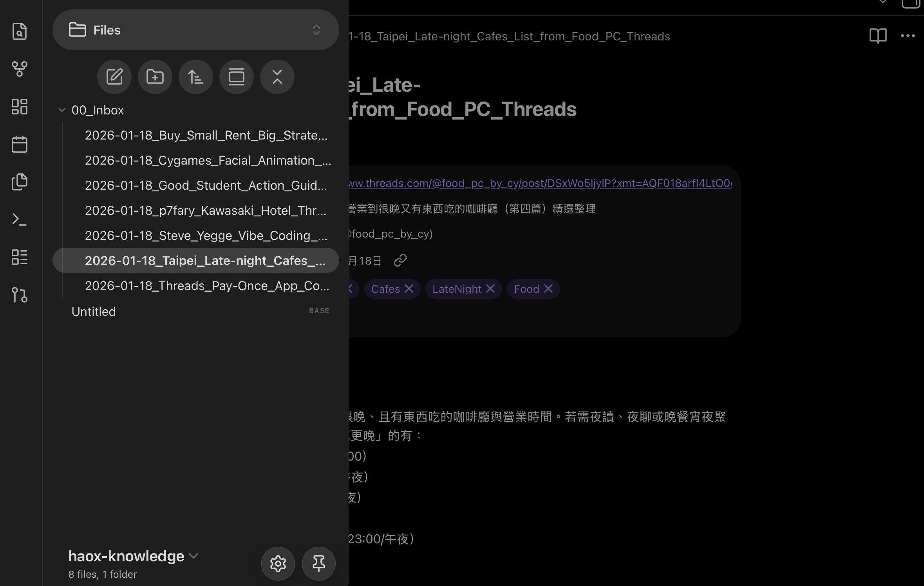Toggle reading view book icon
The image size is (924, 586).
pos(878,36)
